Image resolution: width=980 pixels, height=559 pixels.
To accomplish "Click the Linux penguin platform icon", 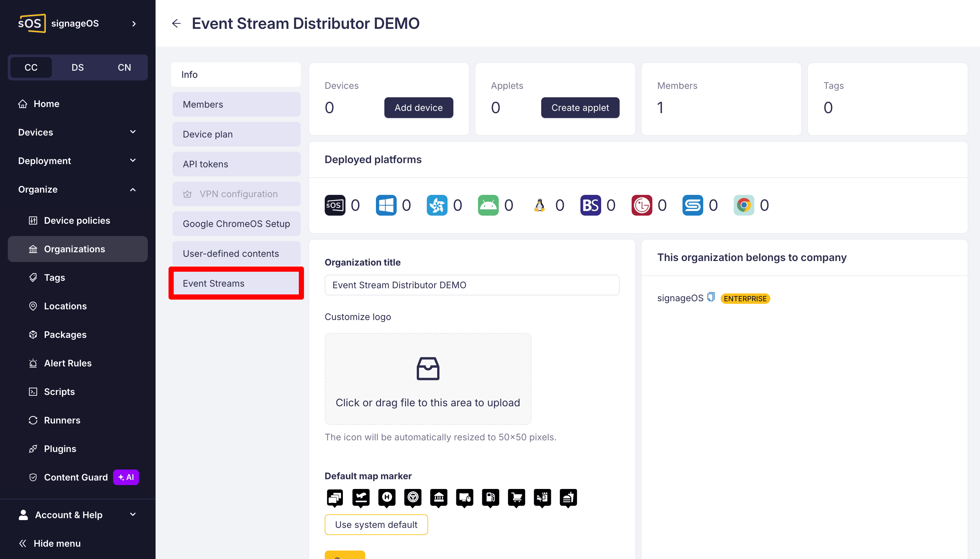I will [539, 205].
